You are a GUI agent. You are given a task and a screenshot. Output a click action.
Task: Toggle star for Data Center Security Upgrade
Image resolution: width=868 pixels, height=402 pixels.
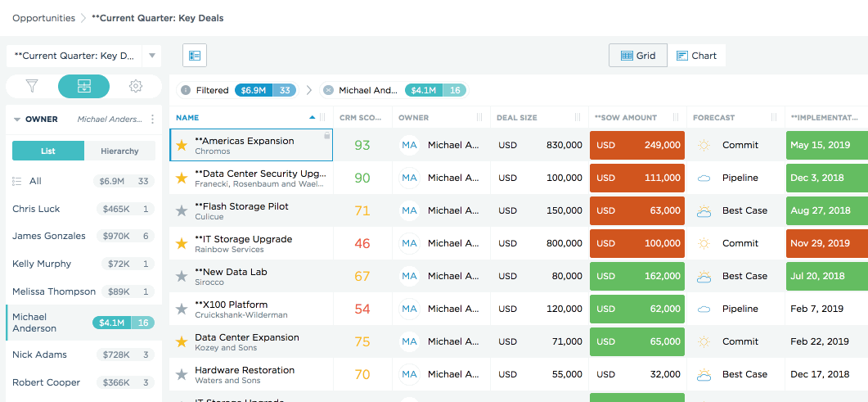tap(182, 178)
